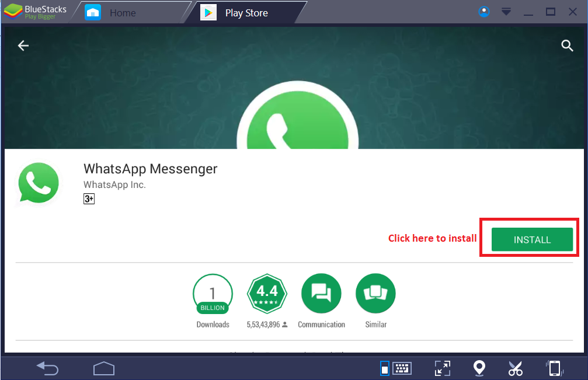
Task: Expand the BlueStacks dropdown menu arrow
Action: (506, 12)
